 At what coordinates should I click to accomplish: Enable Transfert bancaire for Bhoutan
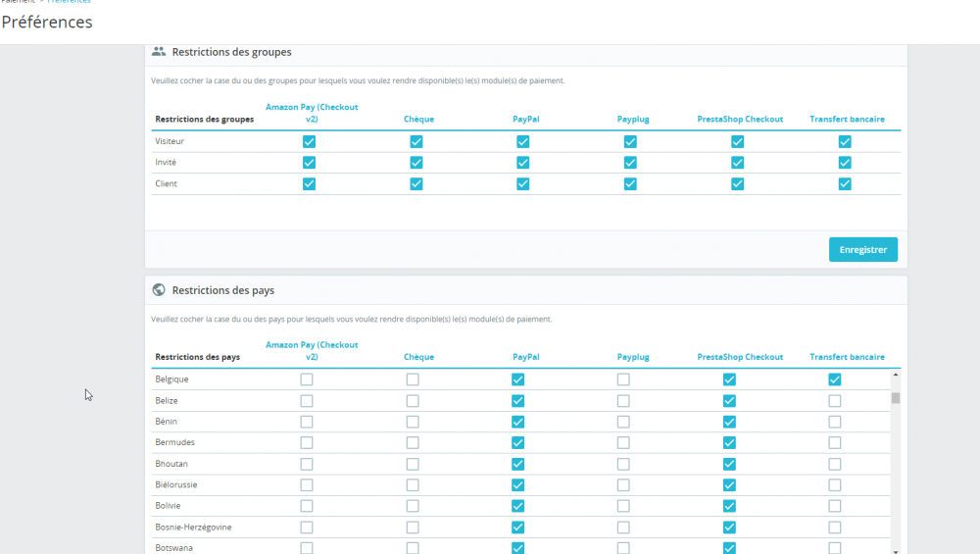[x=834, y=464]
